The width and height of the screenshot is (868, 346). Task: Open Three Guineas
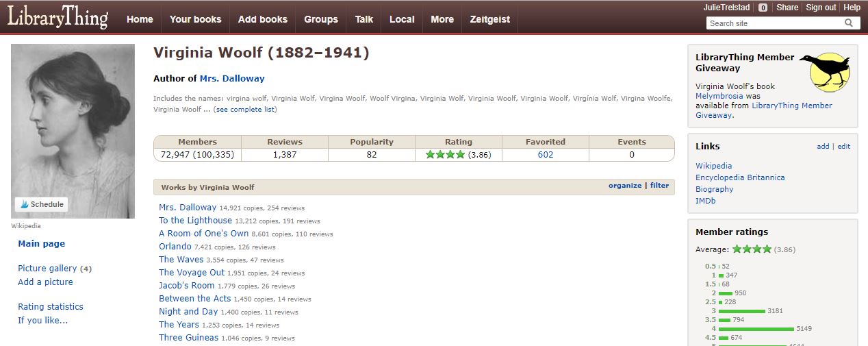(x=189, y=338)
